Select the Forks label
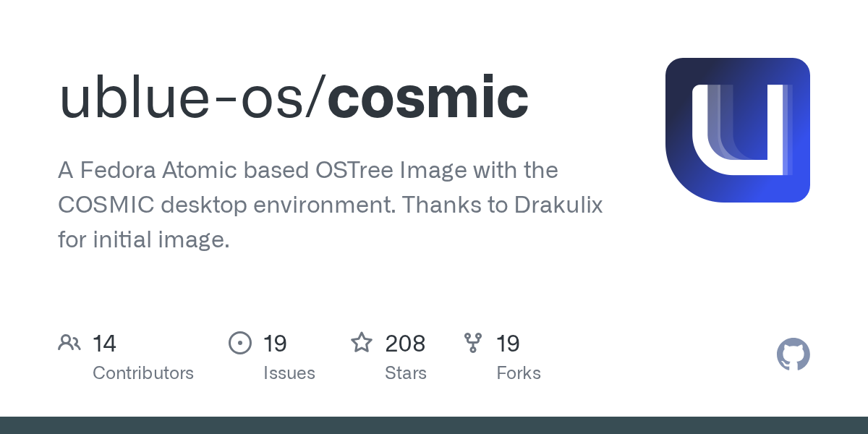Image resolution: width=868 pixels, height=434 pixels. click(519, 373)
